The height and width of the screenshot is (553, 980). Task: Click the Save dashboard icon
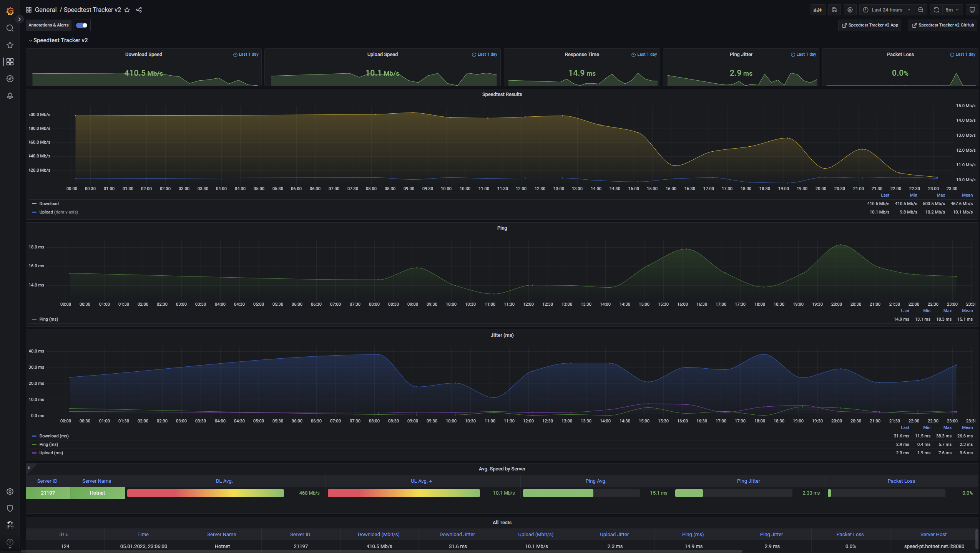pyautogui.click(x=834, y=10)
